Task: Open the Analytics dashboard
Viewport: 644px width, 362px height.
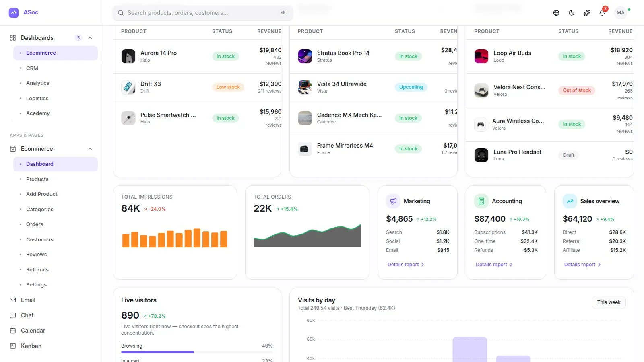Action: click(56, 83)
